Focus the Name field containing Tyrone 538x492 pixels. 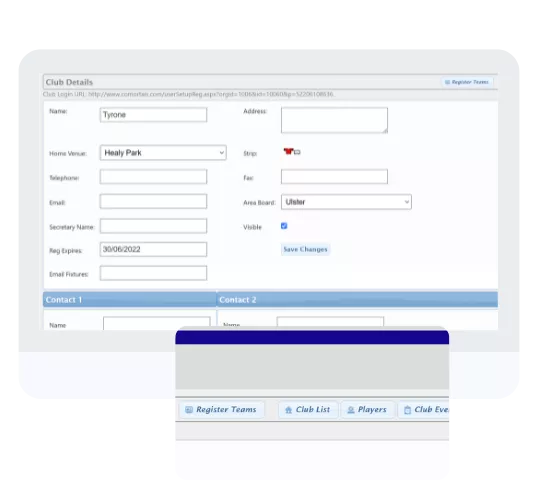(x=153, y=115)
